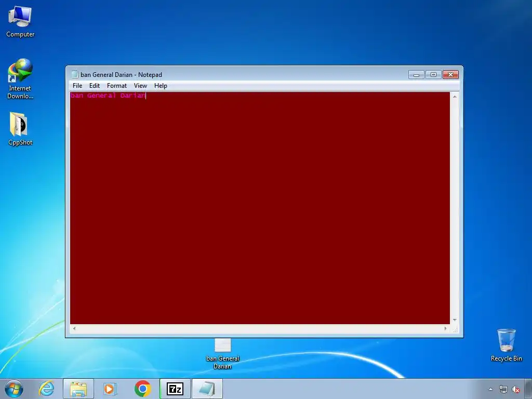Viewport: 532px width, 399px height.
Task: Click the vertical scrollbar up arrow
Action: pyautogui.click(x=455, y=97)
